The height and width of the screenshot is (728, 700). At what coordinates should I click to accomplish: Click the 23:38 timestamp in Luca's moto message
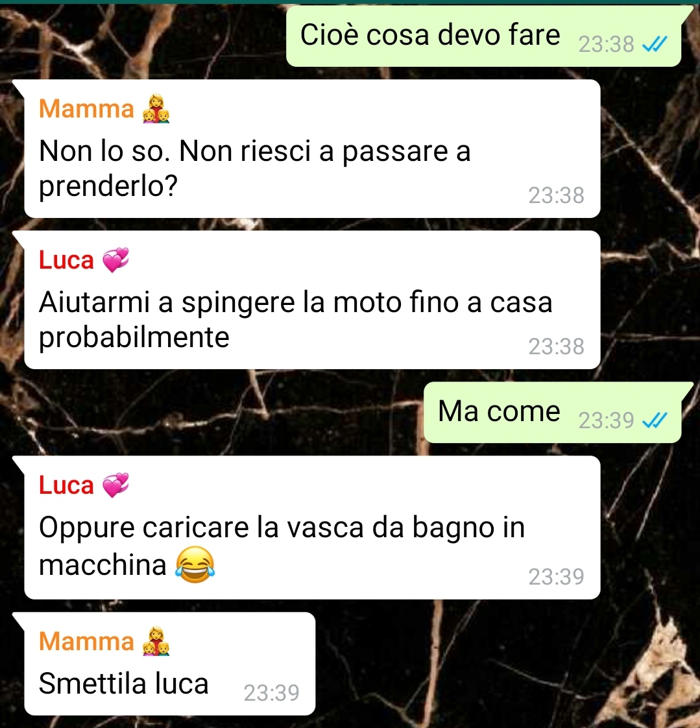556,346
